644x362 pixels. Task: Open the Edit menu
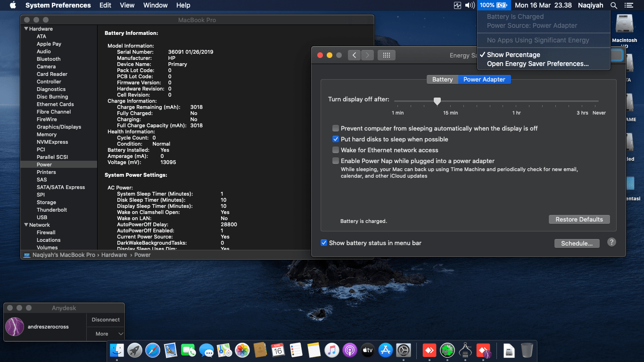pyautogui.click(x=105, y=5)
